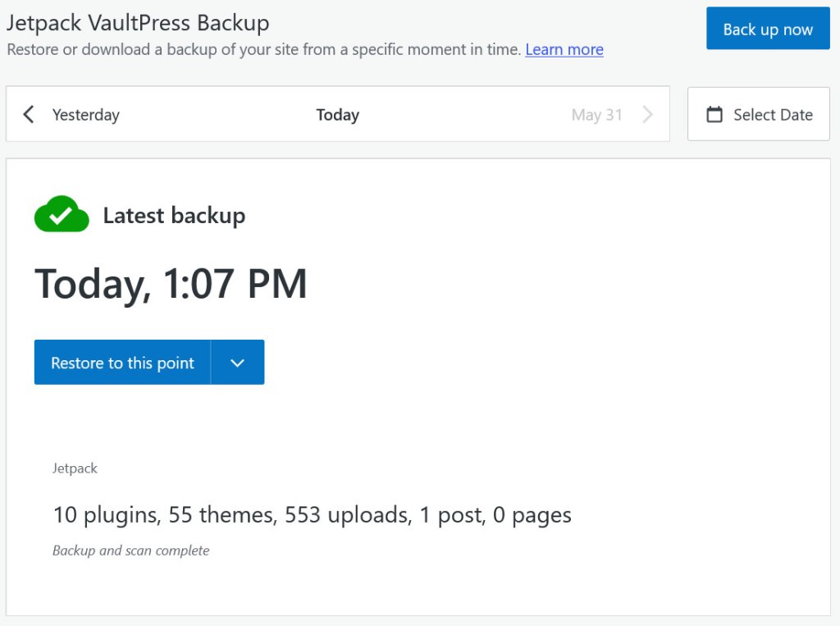Open the Learn more link

(564, 49)
